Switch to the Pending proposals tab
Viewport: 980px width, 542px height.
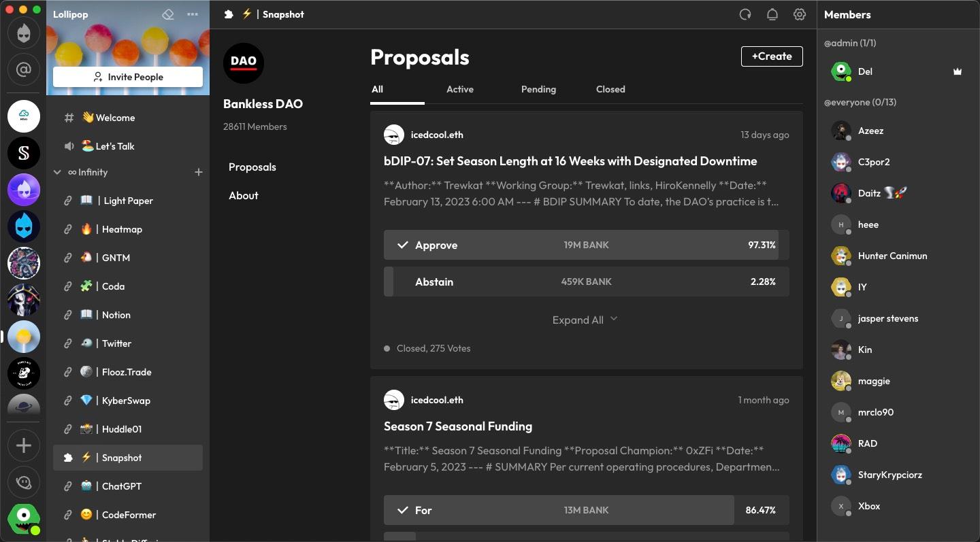(x=538, y=89)
